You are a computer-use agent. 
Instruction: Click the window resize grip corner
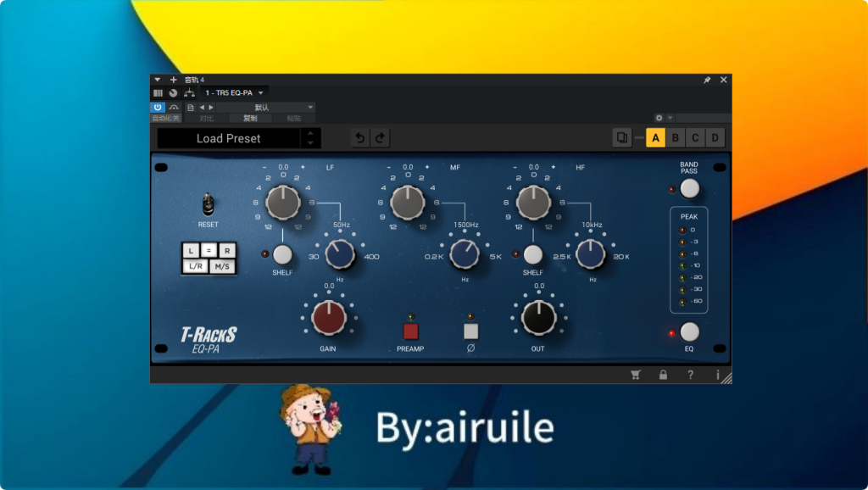click(x=726, y=378)
